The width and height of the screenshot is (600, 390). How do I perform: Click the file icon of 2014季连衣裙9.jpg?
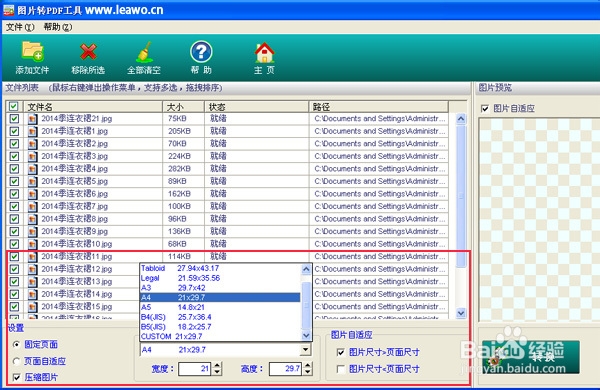(x=33, y=232)
